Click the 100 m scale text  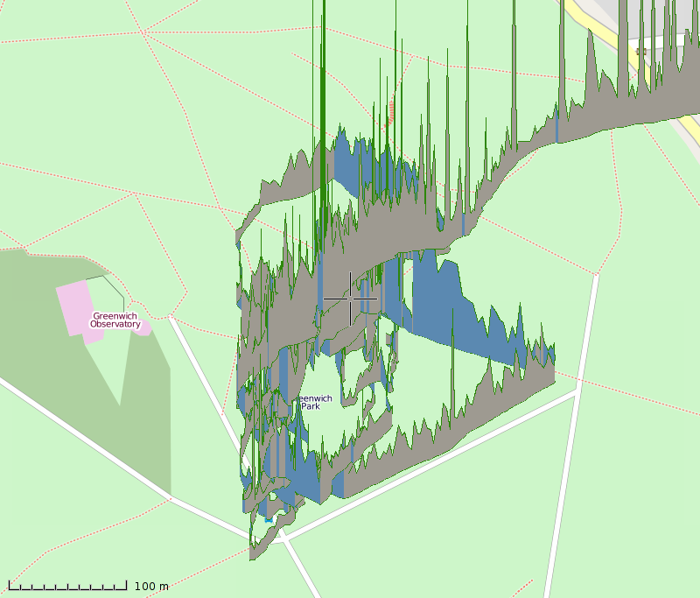pyautogui.click(x=151, y=586)
